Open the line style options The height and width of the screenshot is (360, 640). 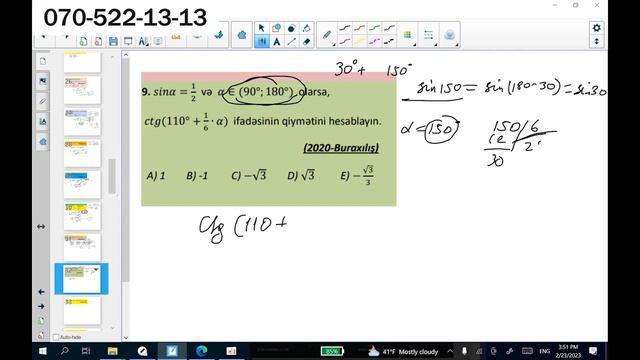(x=428, y=35)
